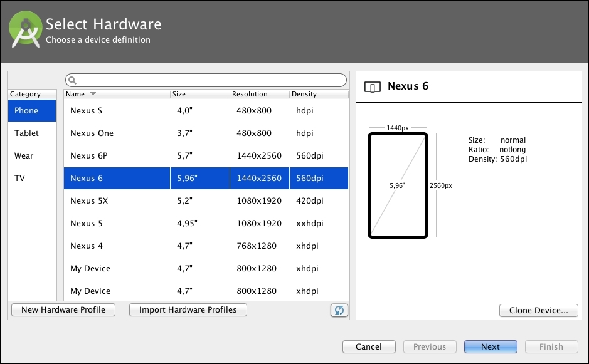Click the "Density: 560dpi" detail line
The width and height of the screenshot is (589, 364).
pos(497,159)
